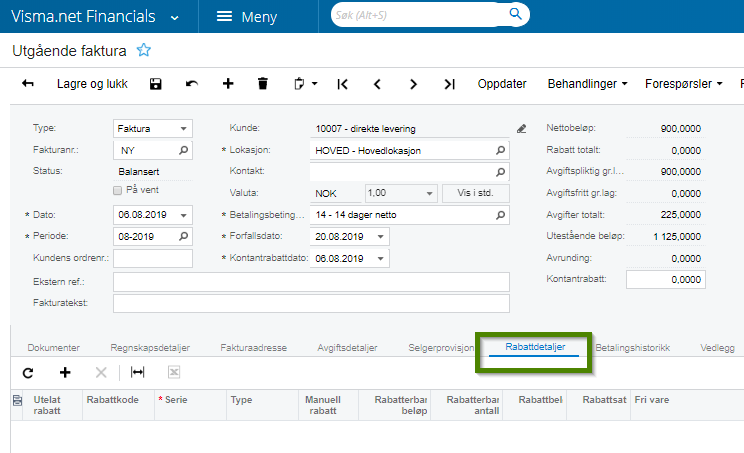Screen dimensions: 744x453
Task: Click the Fakturatekst input field
Action: (311, 303)
